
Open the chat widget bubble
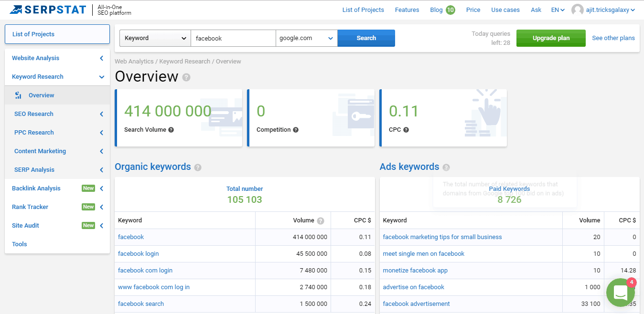[620, 292]
